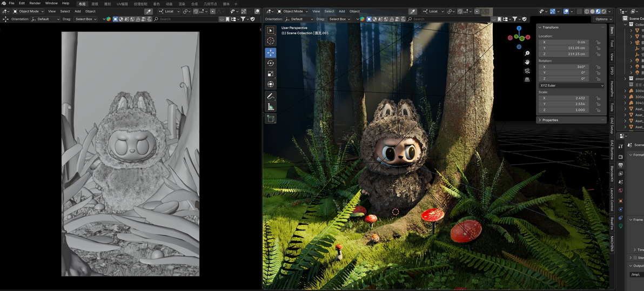Toggle perspective/orthographic grid icon in viewport
The height and width of the screenshot is (291, 644).
click(527, 79)
